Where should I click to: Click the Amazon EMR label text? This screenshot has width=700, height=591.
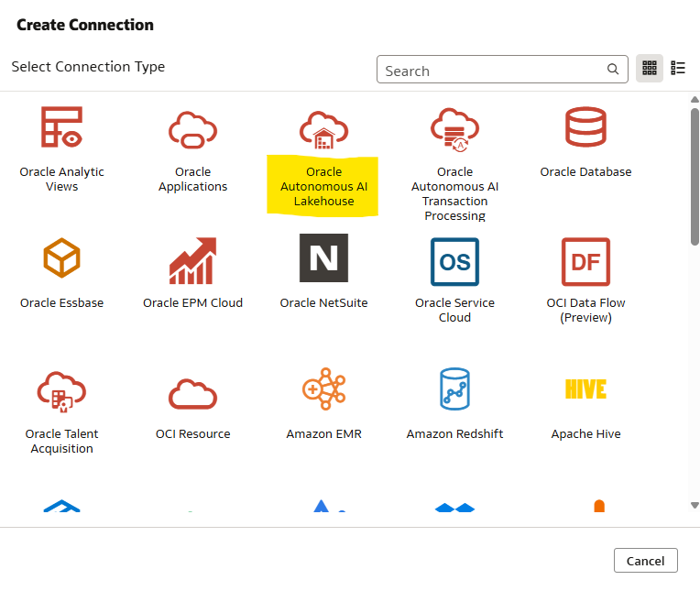(323, 434)
